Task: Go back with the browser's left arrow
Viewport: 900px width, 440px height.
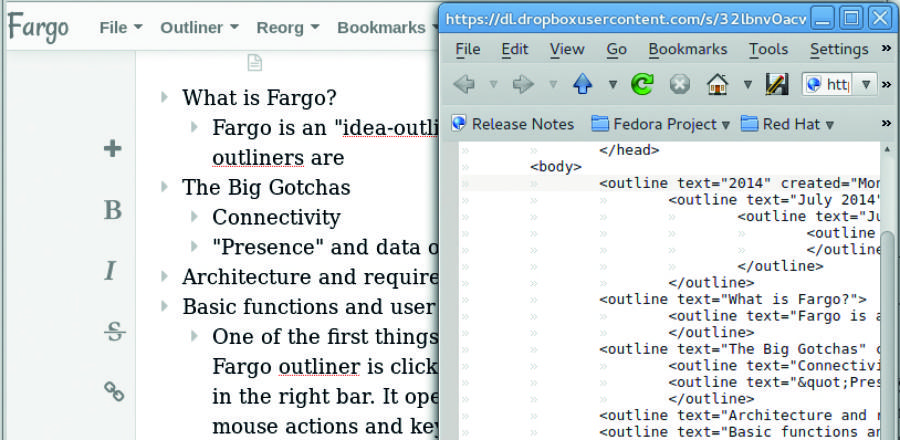Action: pos(464,85)
